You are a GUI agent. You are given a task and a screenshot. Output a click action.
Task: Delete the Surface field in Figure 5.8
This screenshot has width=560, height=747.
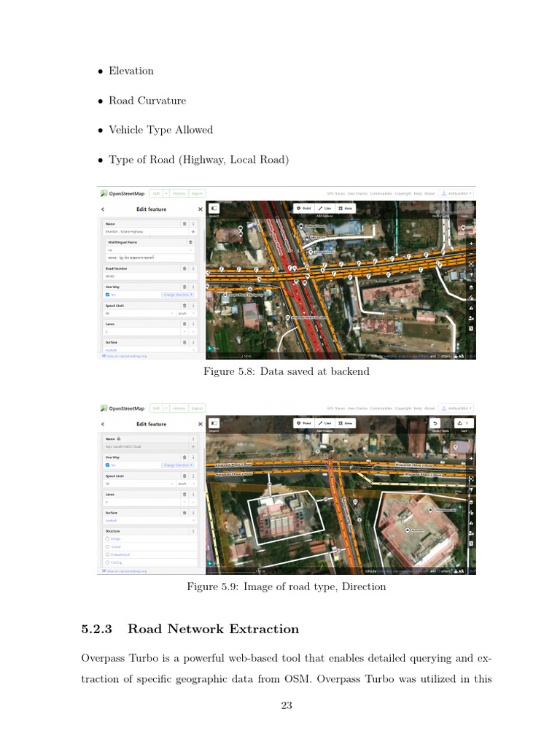[x=184, y=342]
